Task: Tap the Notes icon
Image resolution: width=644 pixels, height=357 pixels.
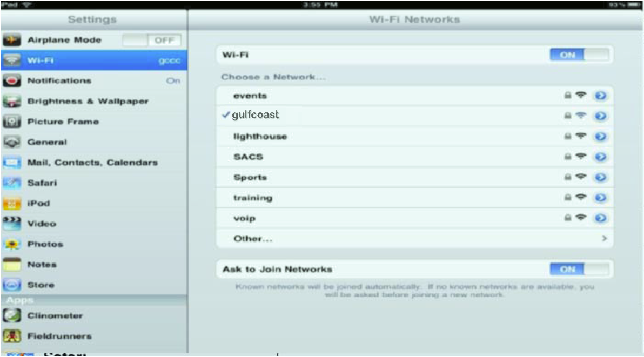Action: [x=11, y=265]
